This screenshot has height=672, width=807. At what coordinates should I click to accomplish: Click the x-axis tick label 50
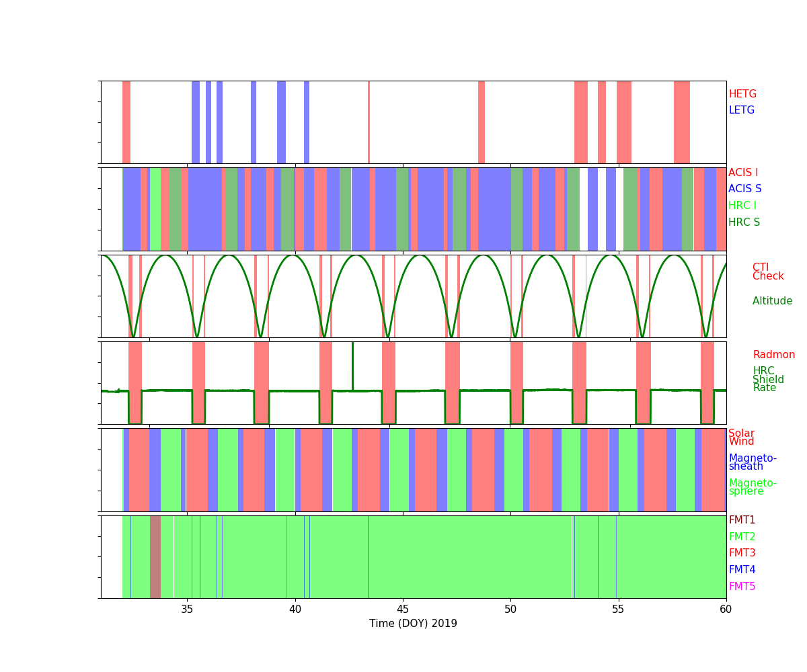click(x=510, y=610)
